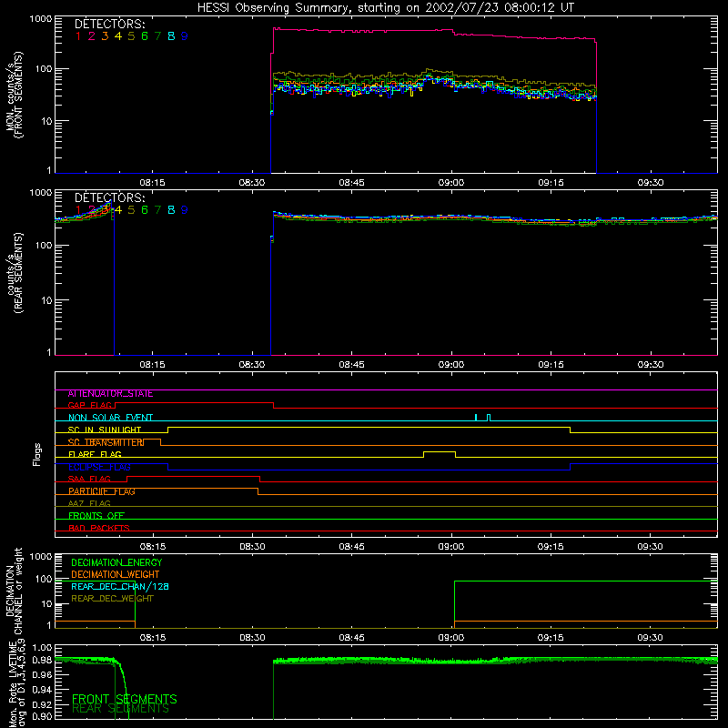Click 'FRONT SEGMENTS' legend in the livetime plot
728x728 pixels.
125,699
